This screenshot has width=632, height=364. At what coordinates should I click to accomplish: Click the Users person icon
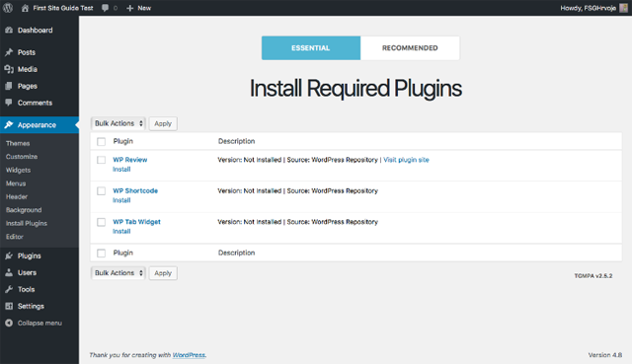coord(9,272)
